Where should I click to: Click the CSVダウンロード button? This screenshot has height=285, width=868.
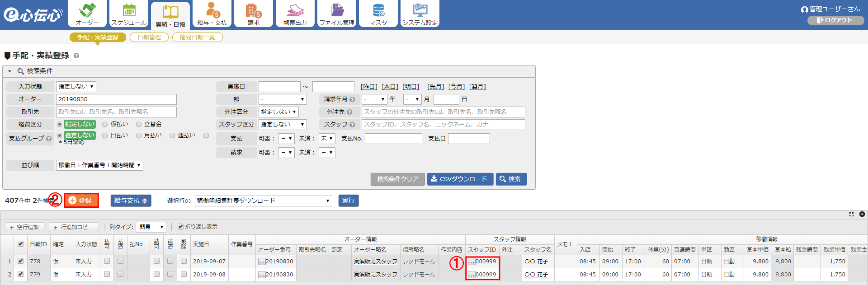(x=460, y=179)
